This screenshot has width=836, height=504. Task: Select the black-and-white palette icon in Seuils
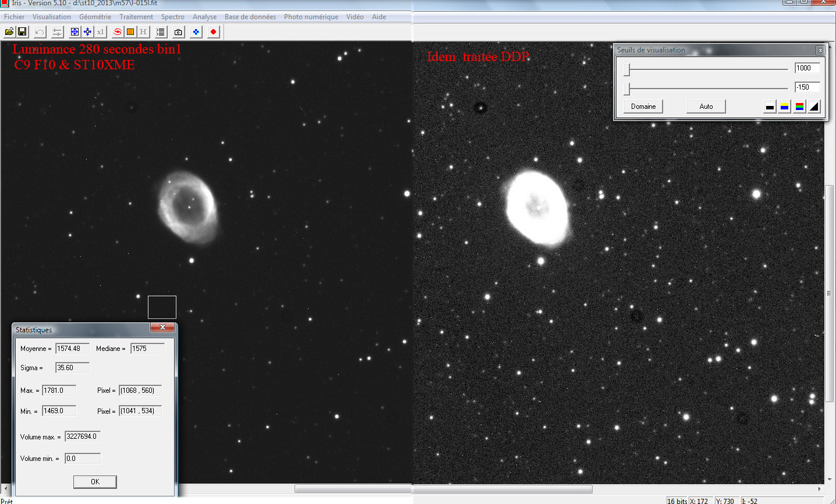(x=770, y=107)
